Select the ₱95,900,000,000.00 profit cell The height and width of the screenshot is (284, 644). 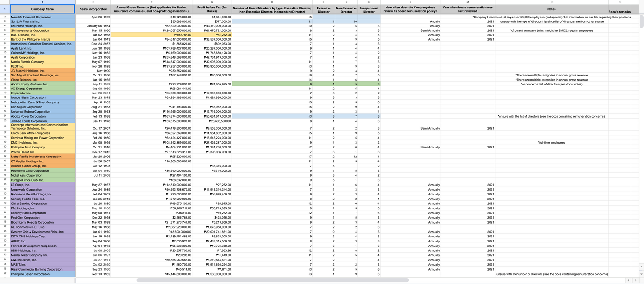[212, 66]
